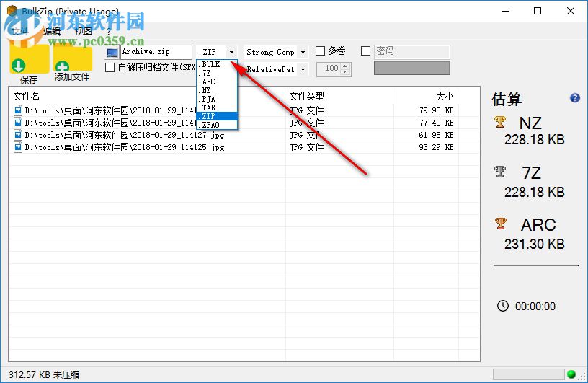Open the 视图 (View) menu
Viewport: 588px width, 383px height.
(x=84, y=32)
